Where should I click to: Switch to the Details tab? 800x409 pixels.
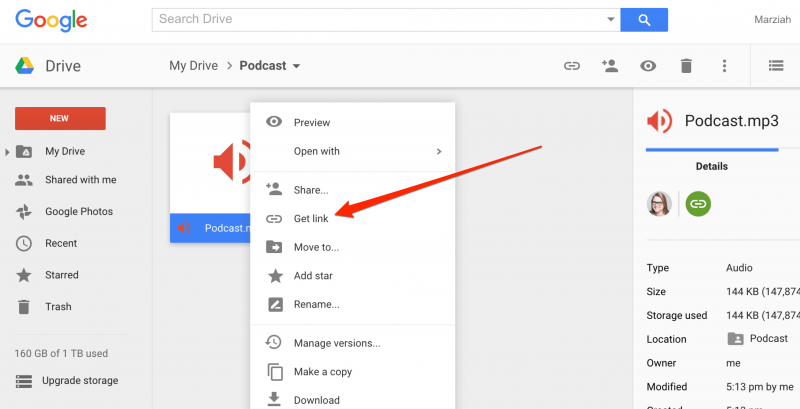tap(712, 166)
